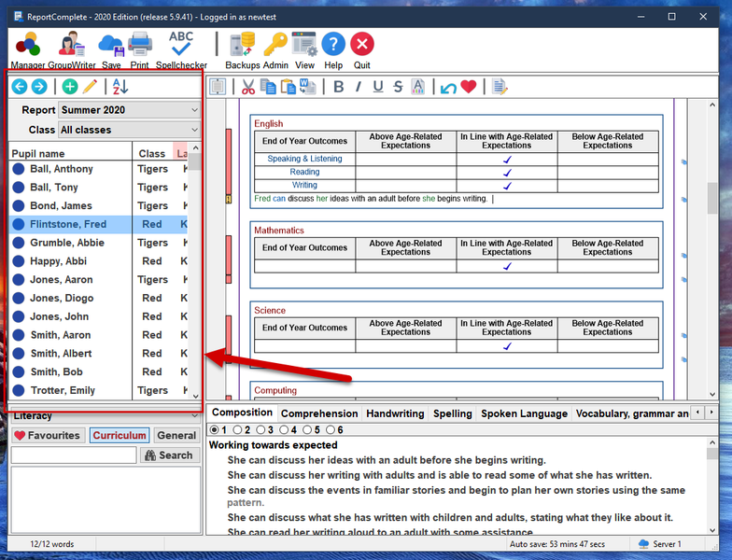
Task: Click the Favourites button
Action: [48, 435]
